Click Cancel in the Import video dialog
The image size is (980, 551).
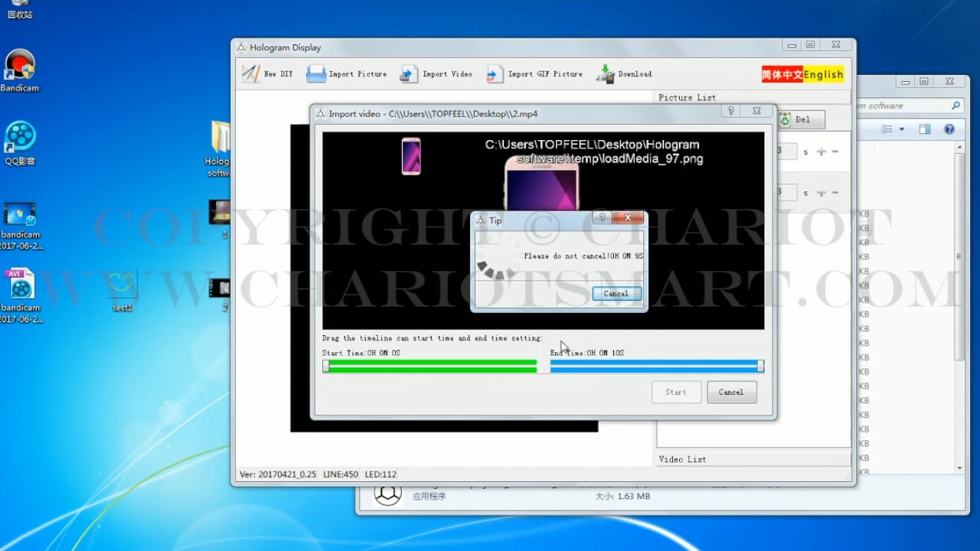pyautogui.click(x=731, y=392)
